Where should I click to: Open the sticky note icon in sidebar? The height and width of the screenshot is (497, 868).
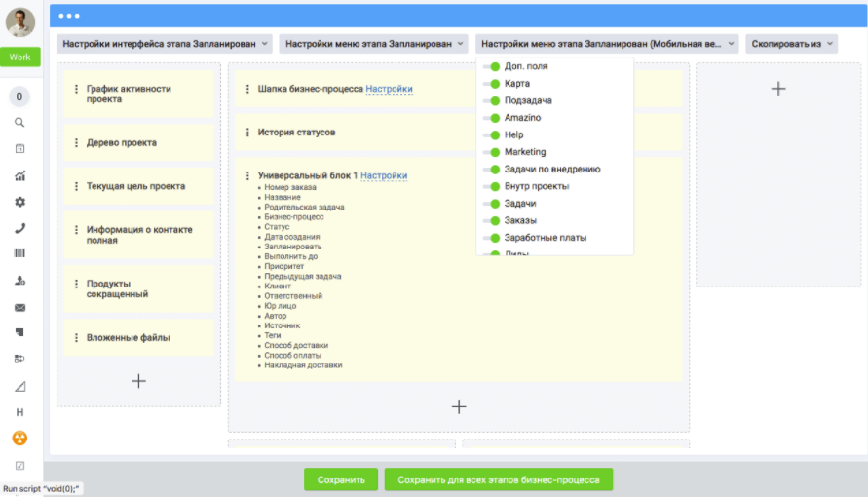coord(19,332)
